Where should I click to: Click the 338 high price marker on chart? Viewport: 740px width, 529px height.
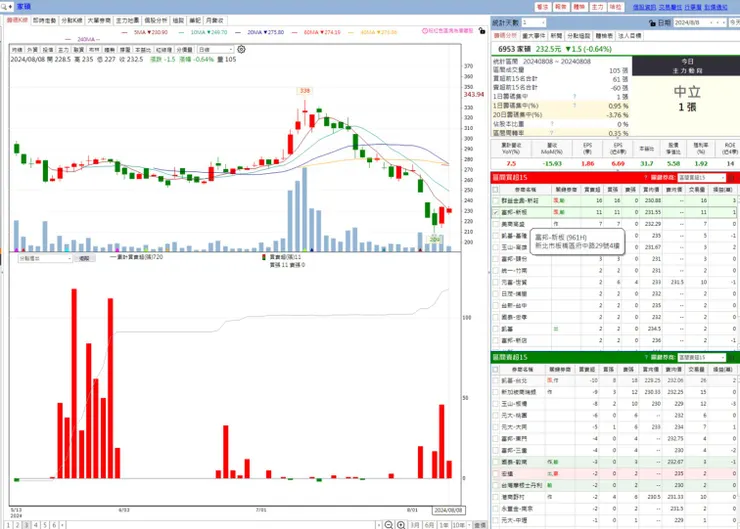pos(305,91)
